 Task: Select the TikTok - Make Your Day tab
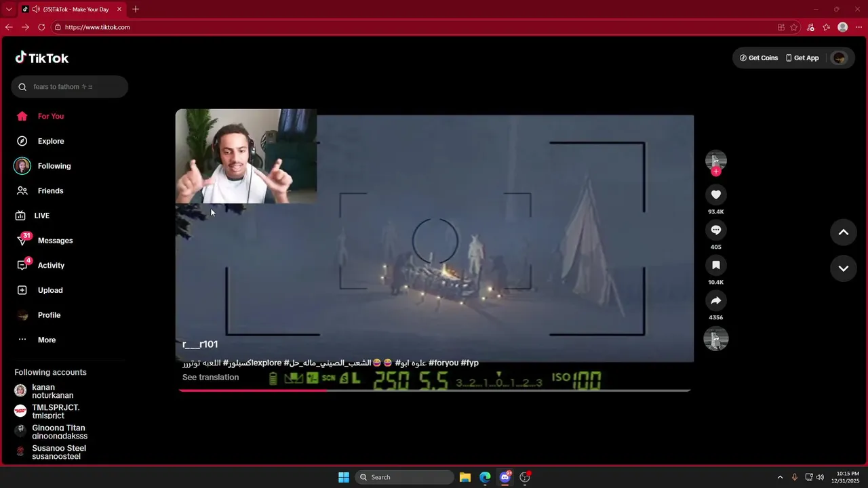click(x=71, y=9)
